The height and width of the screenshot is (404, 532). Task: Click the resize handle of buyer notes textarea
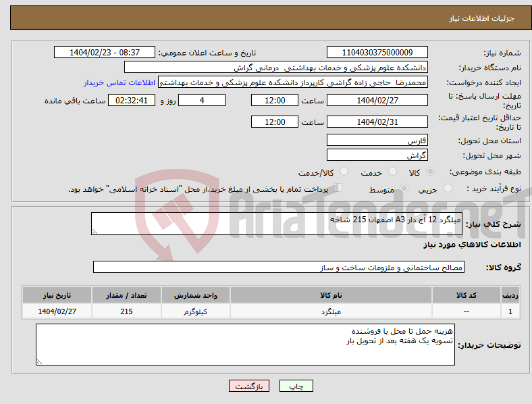(39, 362)
